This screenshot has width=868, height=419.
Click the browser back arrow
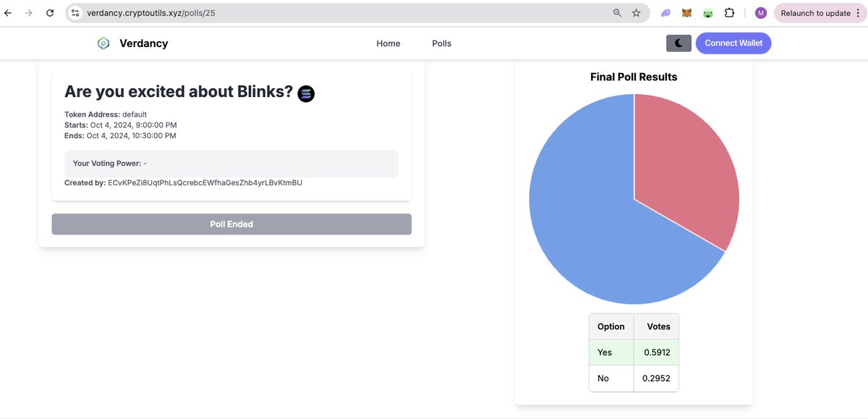pyautogui.click(x=8, y=13)
